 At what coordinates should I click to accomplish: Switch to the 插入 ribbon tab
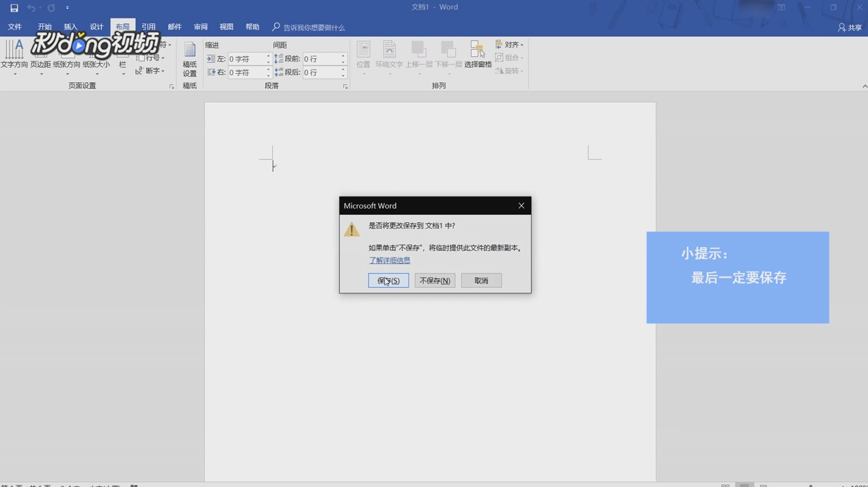tap(70, 27)
